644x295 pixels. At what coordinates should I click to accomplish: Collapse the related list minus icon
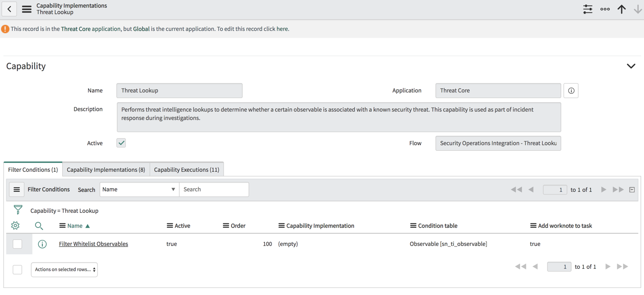pyautogui.click(x=632, y=190)
